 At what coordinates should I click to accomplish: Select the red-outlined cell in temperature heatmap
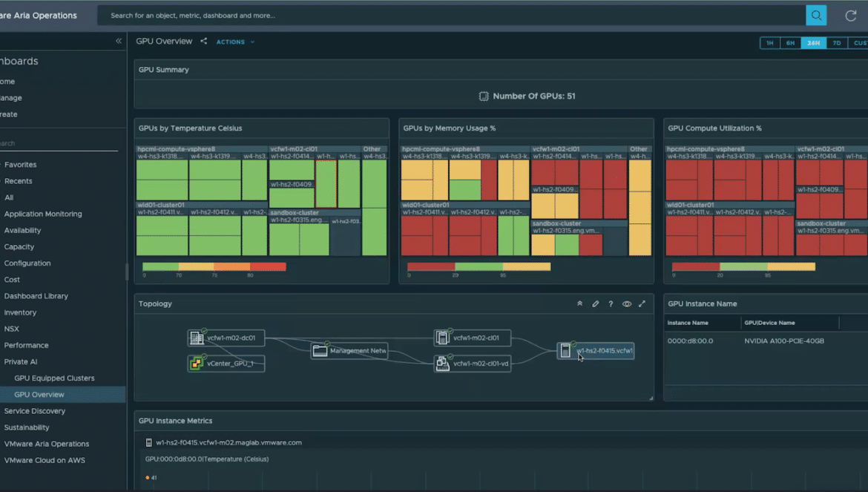pyautogui.click(x=326, y=184)
